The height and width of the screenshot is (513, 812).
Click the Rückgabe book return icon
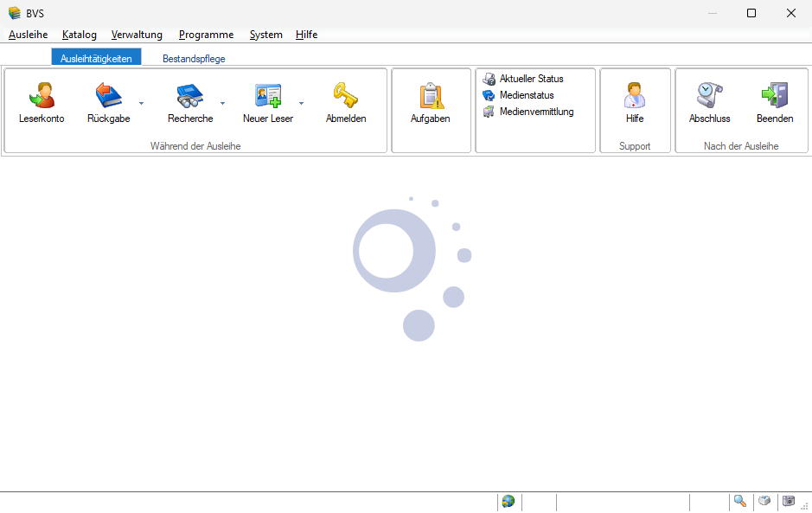point(109,95)
